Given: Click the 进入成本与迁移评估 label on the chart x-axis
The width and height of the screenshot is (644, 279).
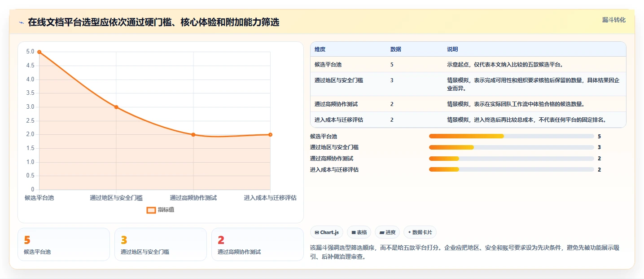Looking at the screenshot, I should tap(270, 198).
